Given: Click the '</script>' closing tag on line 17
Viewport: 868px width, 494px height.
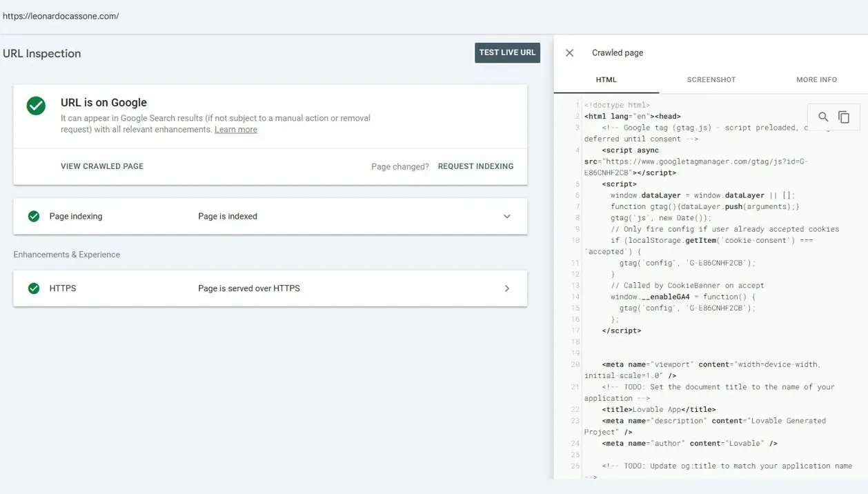Looking at the screenshot, I should (621, 330).
